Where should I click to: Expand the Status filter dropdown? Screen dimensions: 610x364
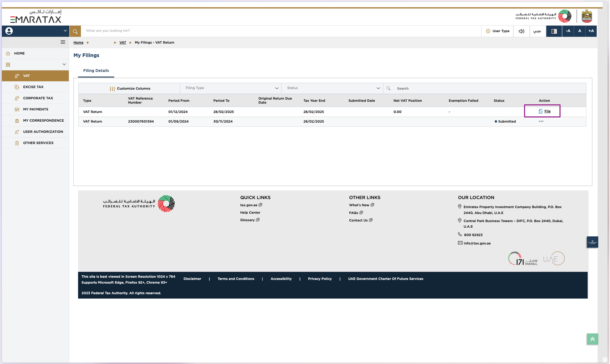332,88
